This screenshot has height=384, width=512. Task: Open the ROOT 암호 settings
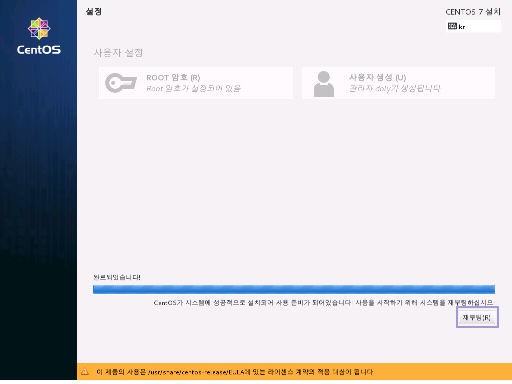(x=196, y=83)
